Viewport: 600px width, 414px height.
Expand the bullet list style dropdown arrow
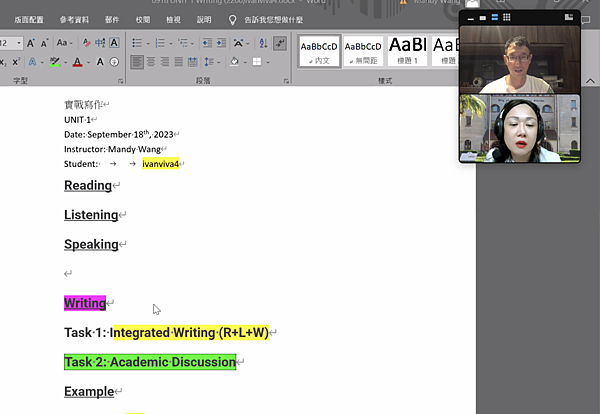tap(148, 43)
